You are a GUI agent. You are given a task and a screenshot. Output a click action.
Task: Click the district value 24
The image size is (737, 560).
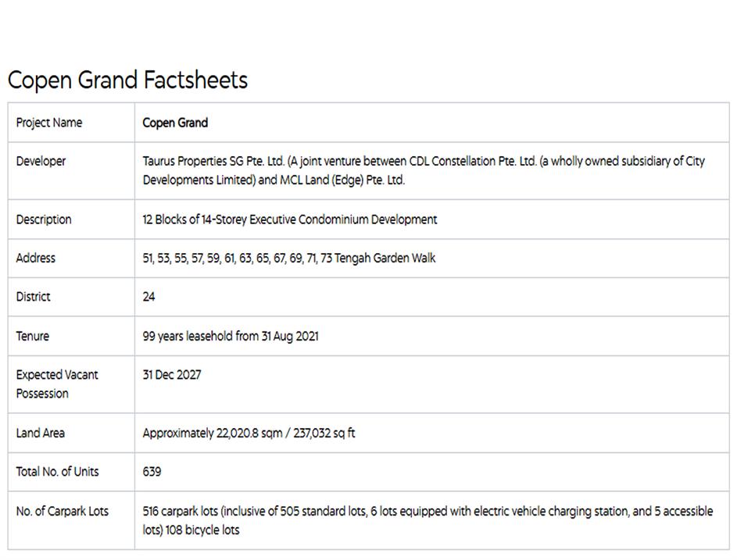(x=149, y=297)
